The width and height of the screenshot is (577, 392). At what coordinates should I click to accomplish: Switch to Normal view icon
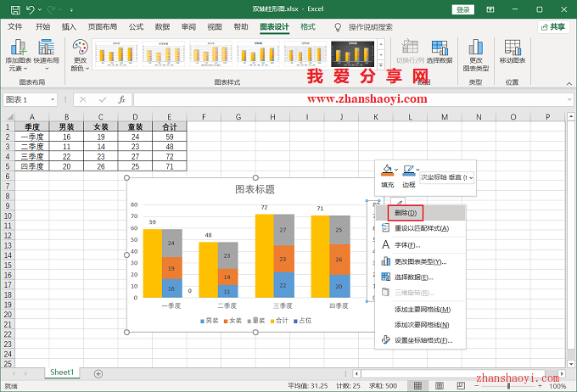pyautogui.click(x=417, y=386)
